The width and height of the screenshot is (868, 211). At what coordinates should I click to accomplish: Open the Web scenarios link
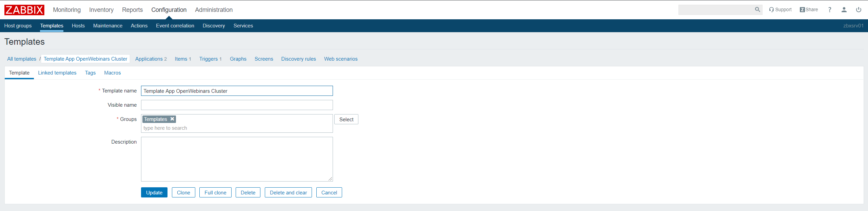[341, 59]
